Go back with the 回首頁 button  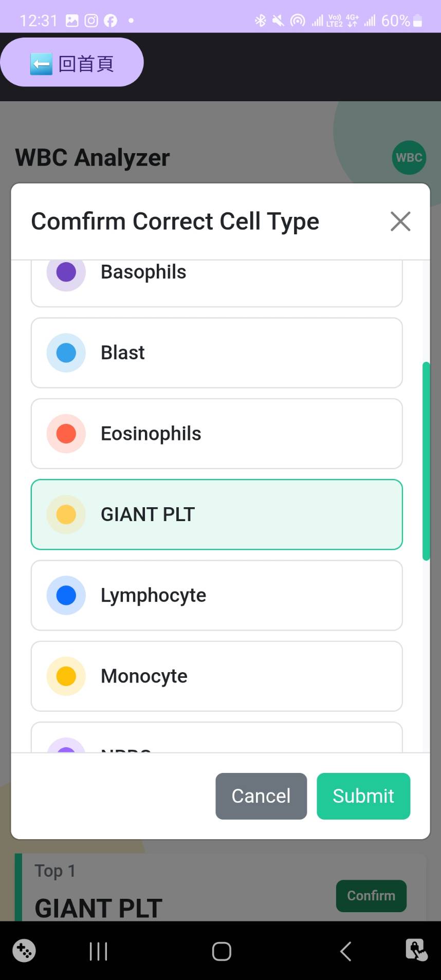[x=72, y=64]
